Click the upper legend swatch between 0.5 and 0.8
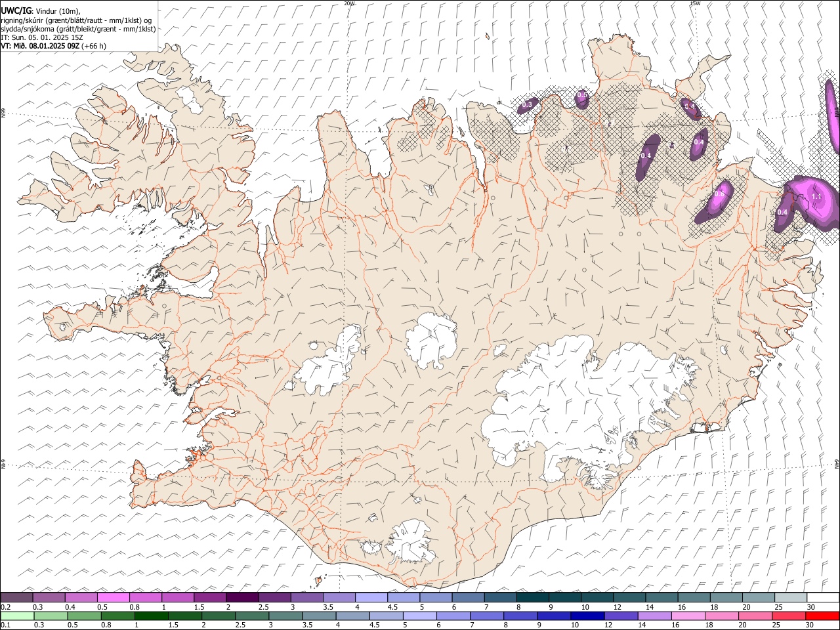 (114, 597)
